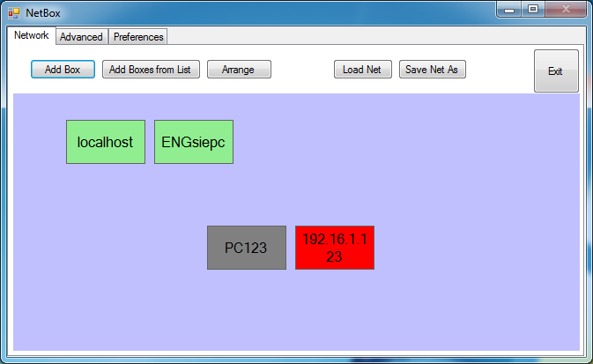Open Add Boxes from List

(x=151, y=70)
